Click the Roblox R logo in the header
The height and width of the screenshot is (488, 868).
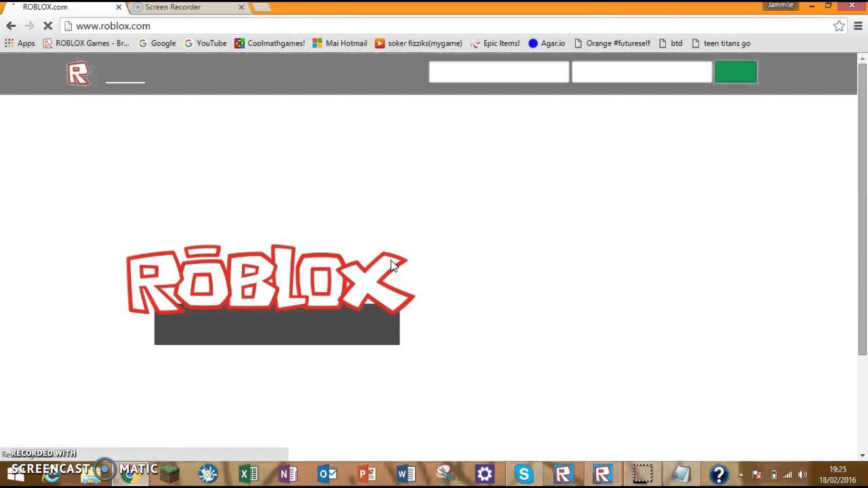pos(78,73)
